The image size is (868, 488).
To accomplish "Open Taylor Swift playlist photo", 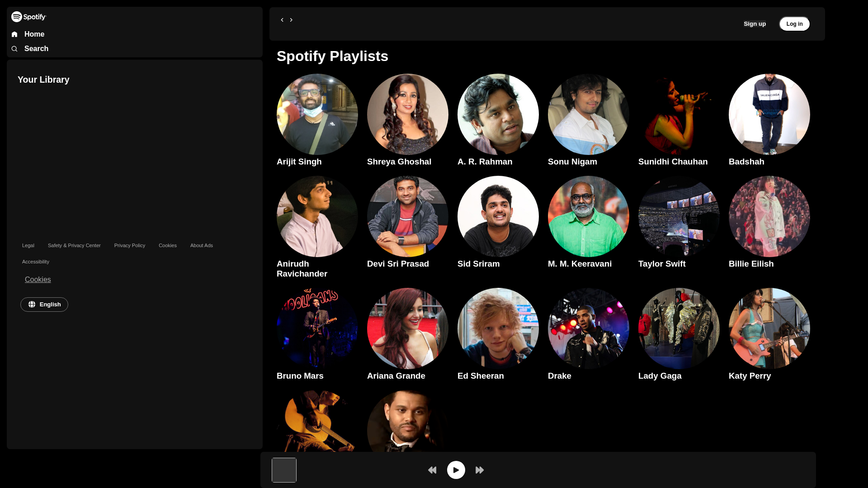I will point(679,216).
